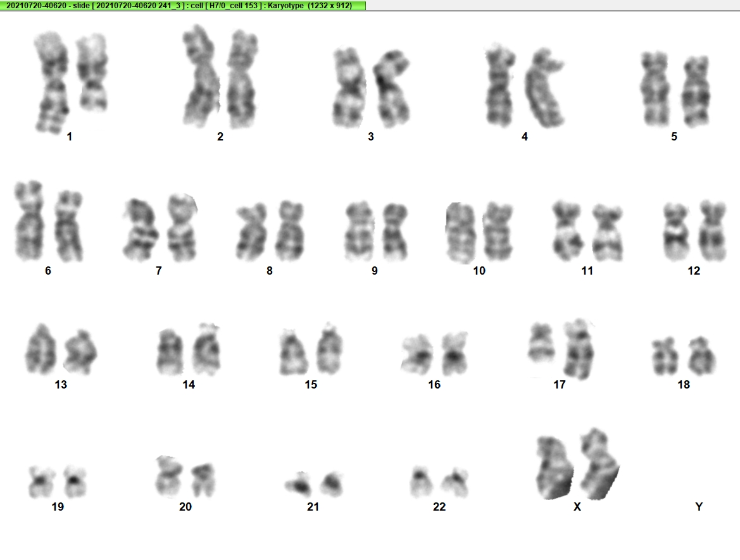The image size is (740, 560).
Task: Pick the right chromosome 2 homolog
Action: point(242,78)
